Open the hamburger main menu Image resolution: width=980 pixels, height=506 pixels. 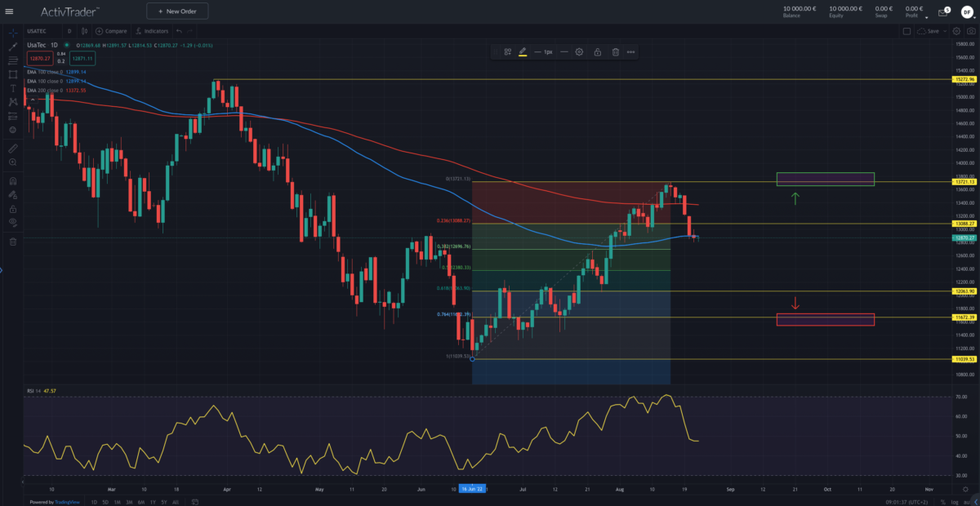(x=9, y=11)
